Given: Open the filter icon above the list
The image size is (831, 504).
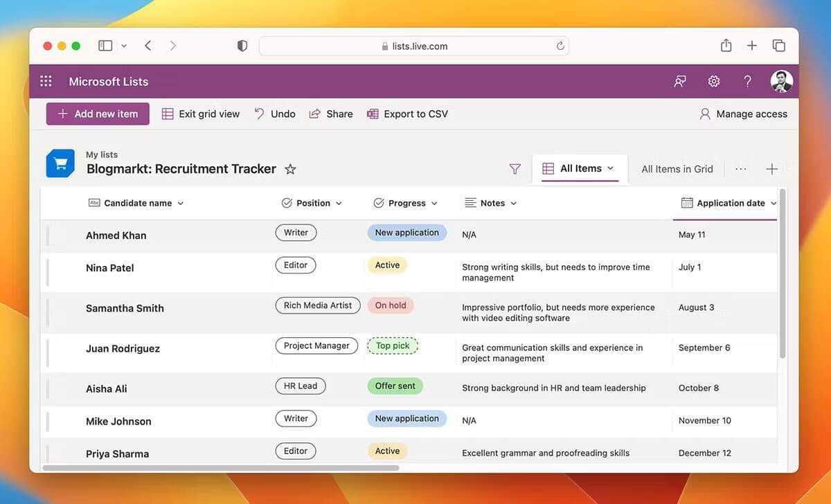Looking at the screenshot, I should pos(515,168).
